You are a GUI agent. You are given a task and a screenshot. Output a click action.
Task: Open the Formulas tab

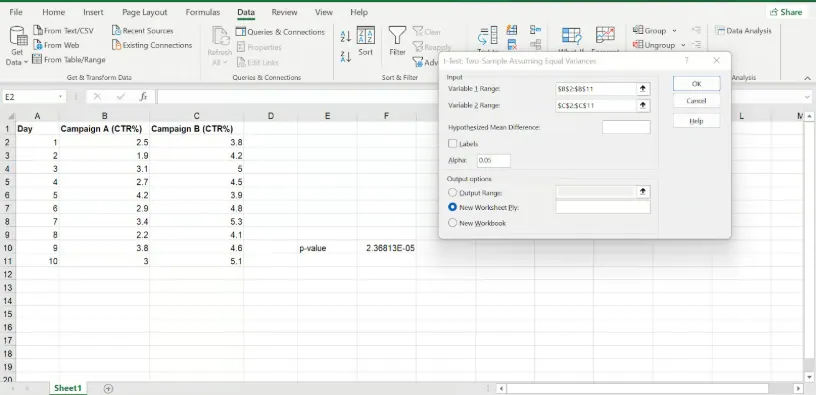point(202,12)
